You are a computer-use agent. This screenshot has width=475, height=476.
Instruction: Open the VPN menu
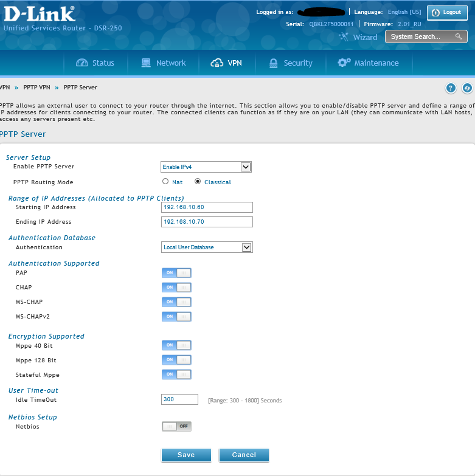pyautogui.click(x=227, y=63)
